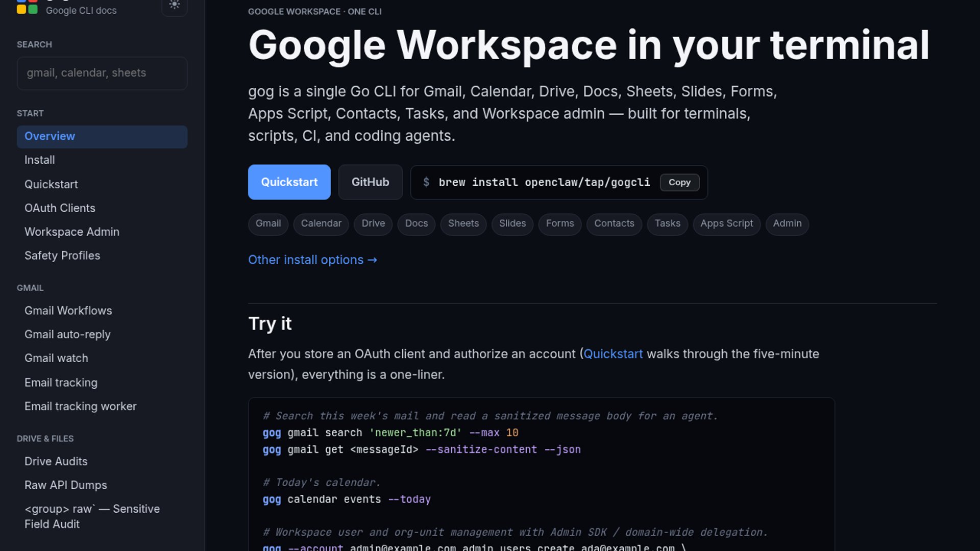Select the Sheets tag pill
This screenshot has width=980, height=551.
[x=463, y=224]
